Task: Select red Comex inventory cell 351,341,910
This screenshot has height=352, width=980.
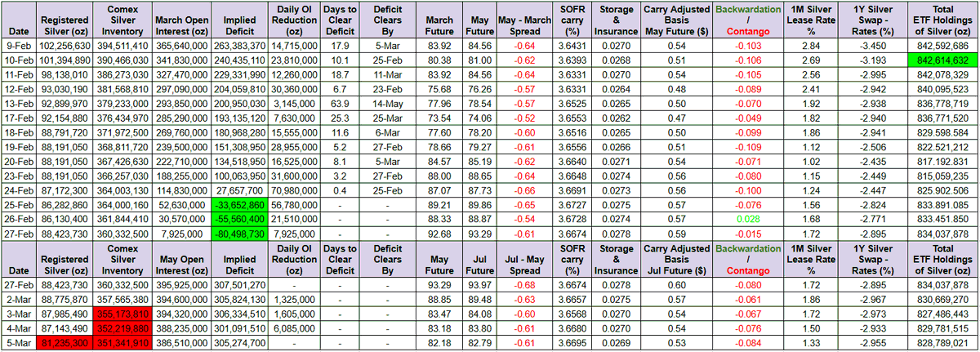Action: [122, 342]
